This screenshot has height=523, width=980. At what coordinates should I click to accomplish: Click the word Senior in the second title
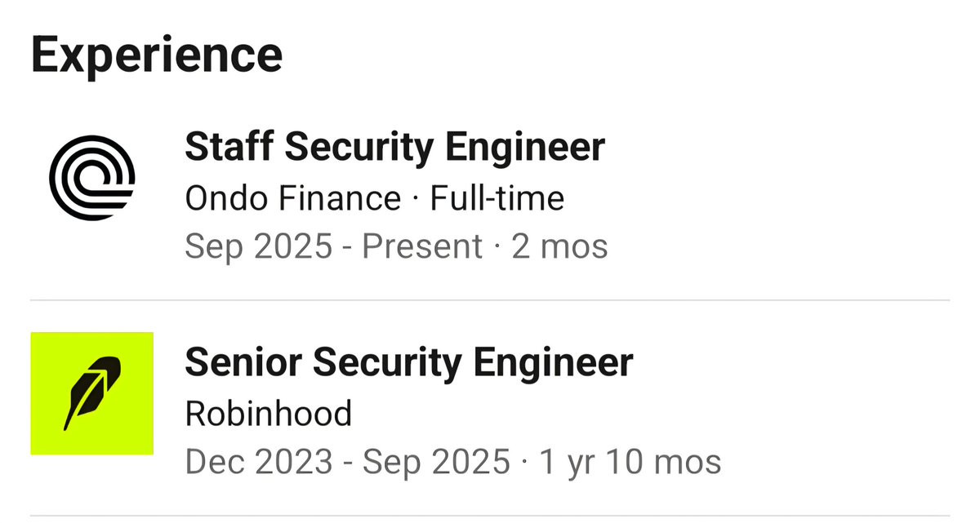pyautogui.click(x=243, y=363)
